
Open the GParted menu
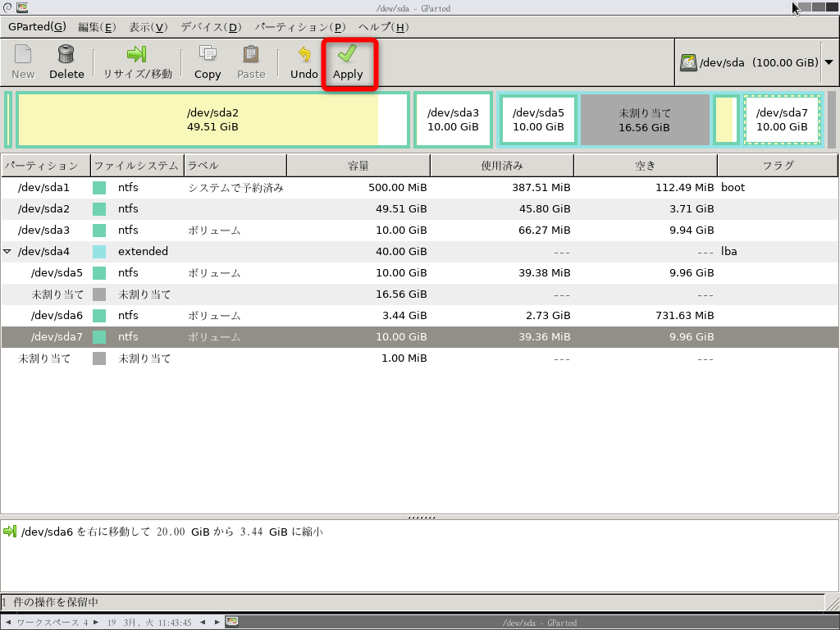37,27
